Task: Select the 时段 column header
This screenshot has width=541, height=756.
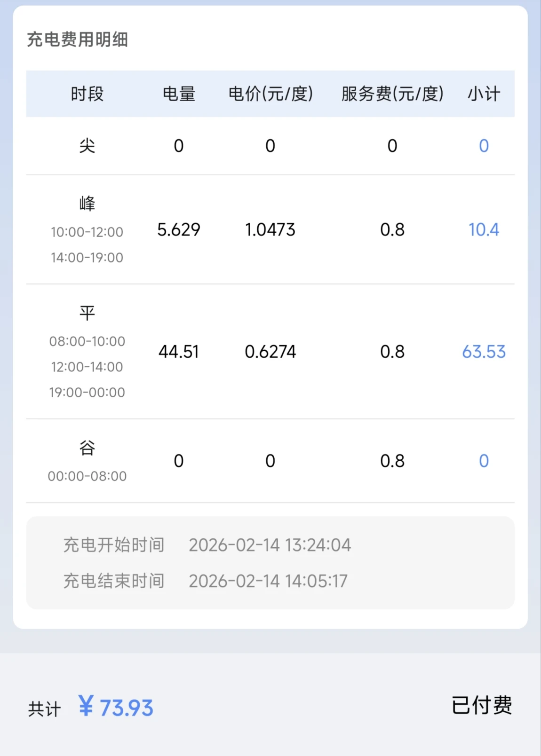Action: pos(87,94)
